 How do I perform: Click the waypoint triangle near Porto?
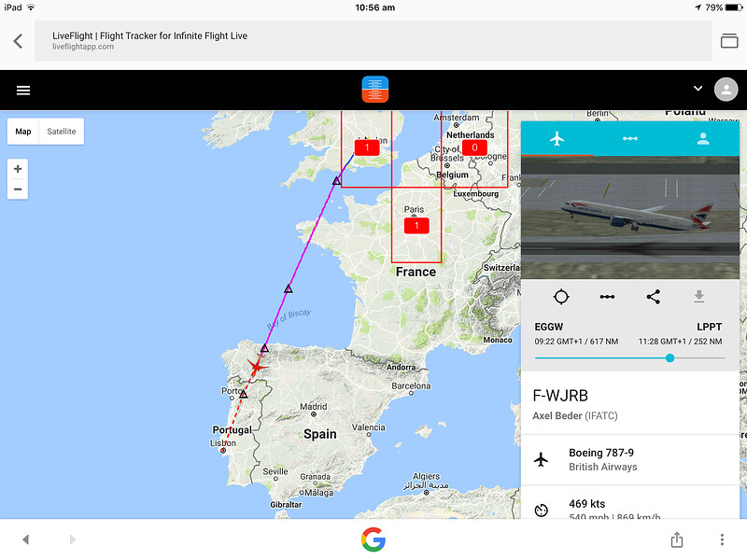click(244, 394)
